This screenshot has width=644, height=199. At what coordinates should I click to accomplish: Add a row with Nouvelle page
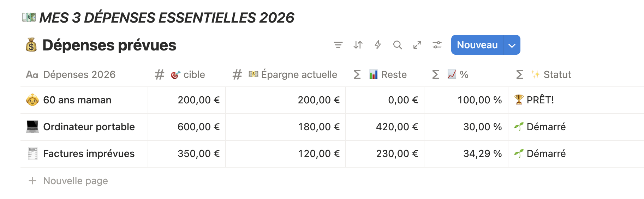pyautogui.click(x=68, y=181)
